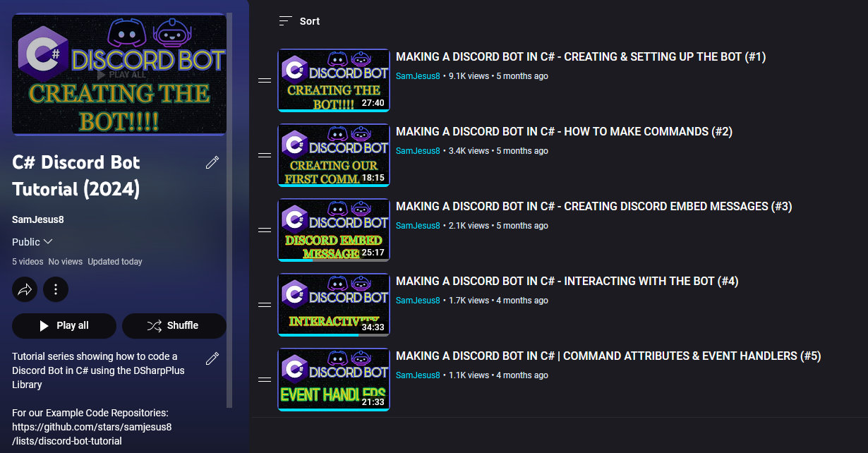Click SamJesus8 link under video #1
Viewport: 868px width, 453px height.
(418, 76)
